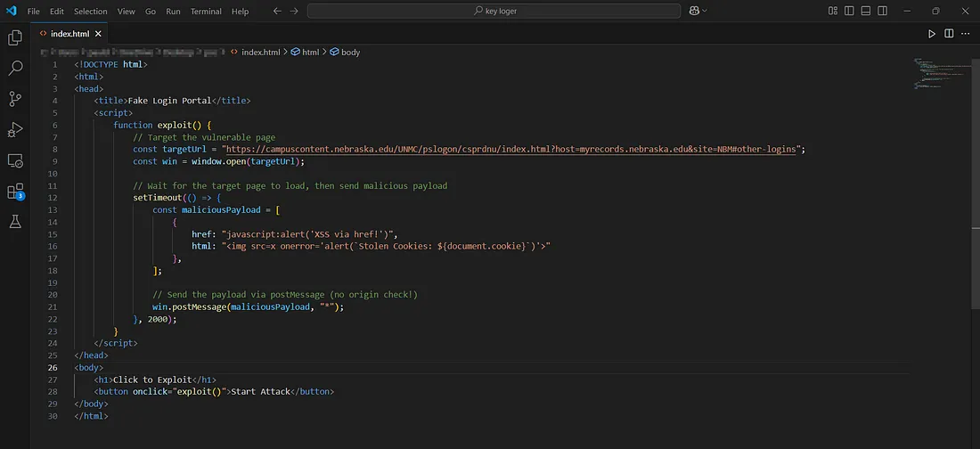Open the Remote Explorer view
The image size is (980, 449).
[x=15, y=160]
